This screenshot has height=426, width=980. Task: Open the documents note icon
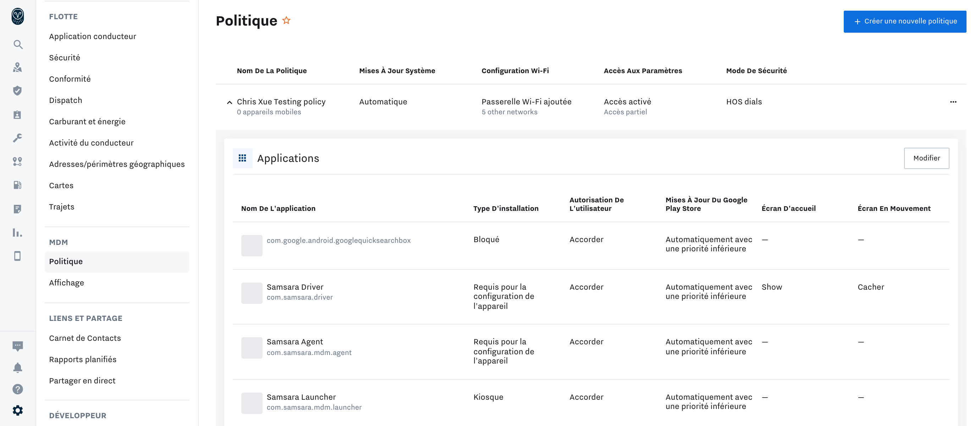(x=17, y=209)
